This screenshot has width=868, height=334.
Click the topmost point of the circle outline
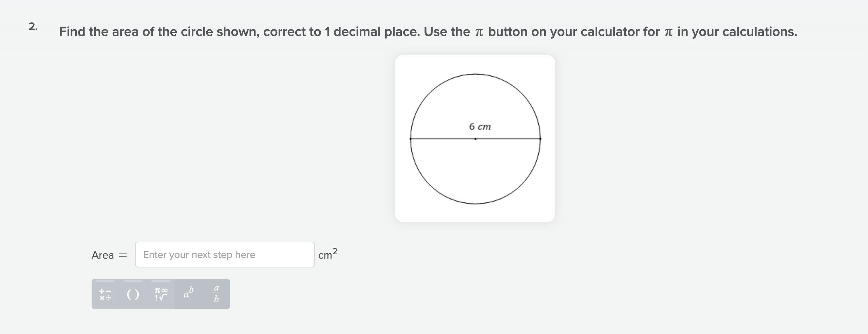click(x=475, y=74)
